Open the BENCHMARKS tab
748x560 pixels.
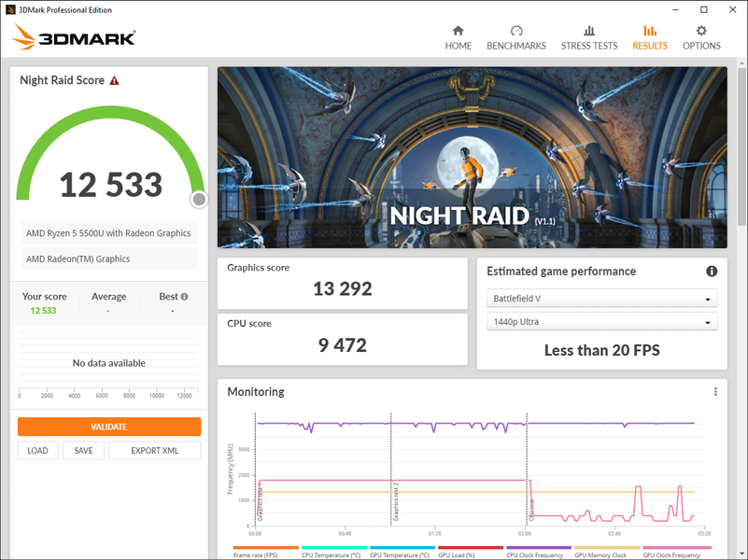pos(516,38)
